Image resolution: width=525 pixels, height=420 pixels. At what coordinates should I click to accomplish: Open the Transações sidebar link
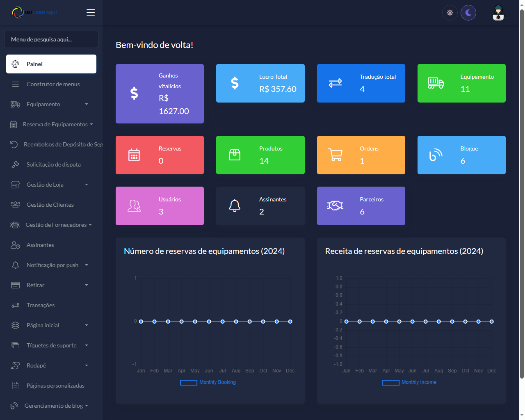[x=41, y=305]
